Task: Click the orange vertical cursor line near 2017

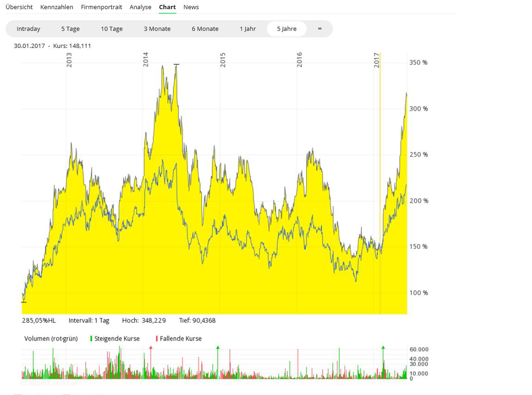Action: (x=380, y=186)
